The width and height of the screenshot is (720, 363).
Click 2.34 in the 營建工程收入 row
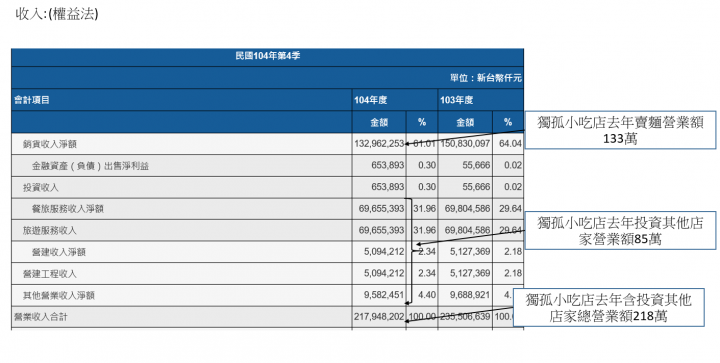point(427,273)
